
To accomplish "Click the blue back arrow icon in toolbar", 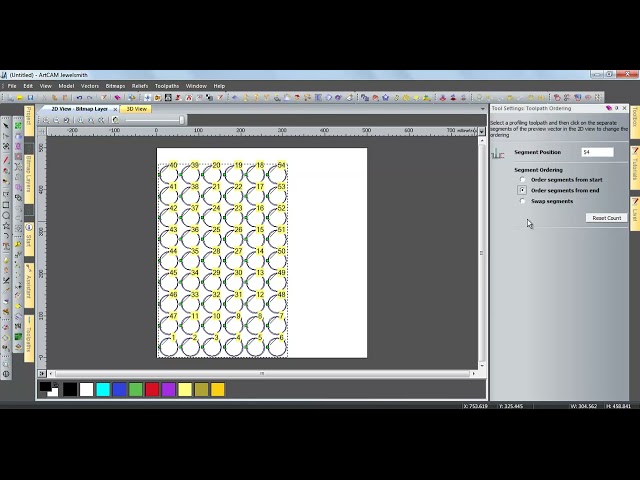I will pos(235,98).
